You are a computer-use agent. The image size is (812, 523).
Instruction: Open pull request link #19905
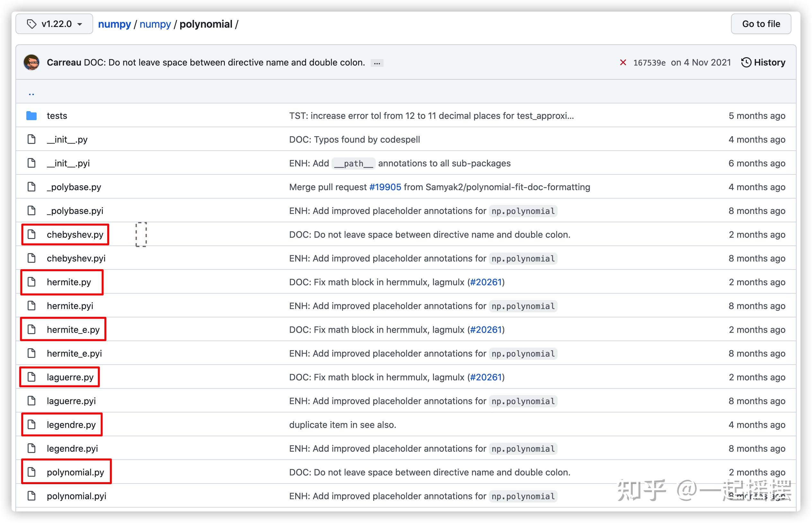(385, 187)
